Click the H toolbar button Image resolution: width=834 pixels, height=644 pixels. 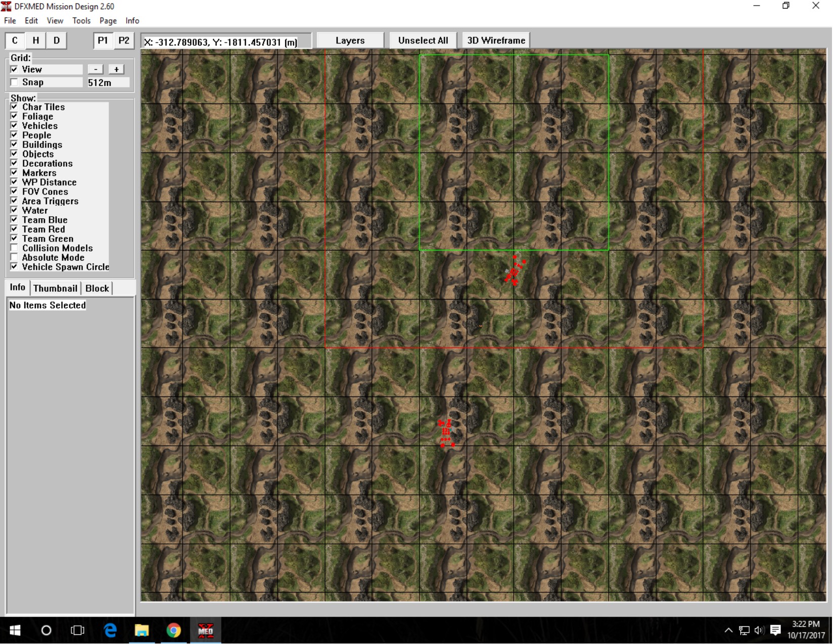(35, 40)
